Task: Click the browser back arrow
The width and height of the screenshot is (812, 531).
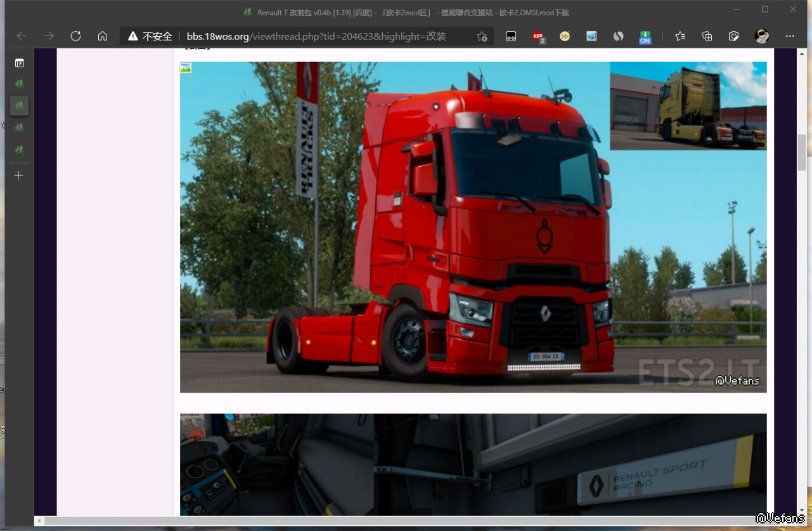Action: coord(22,36)
